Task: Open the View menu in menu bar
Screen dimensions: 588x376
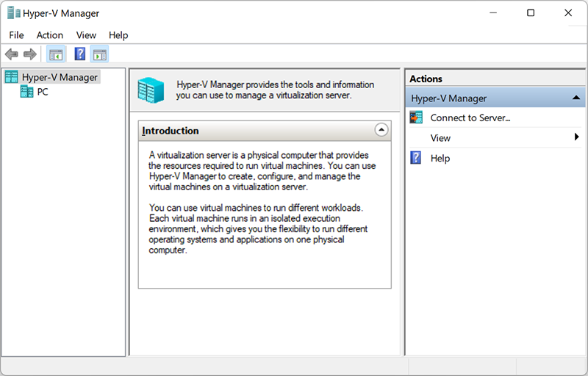Action: tap(86, 35)
